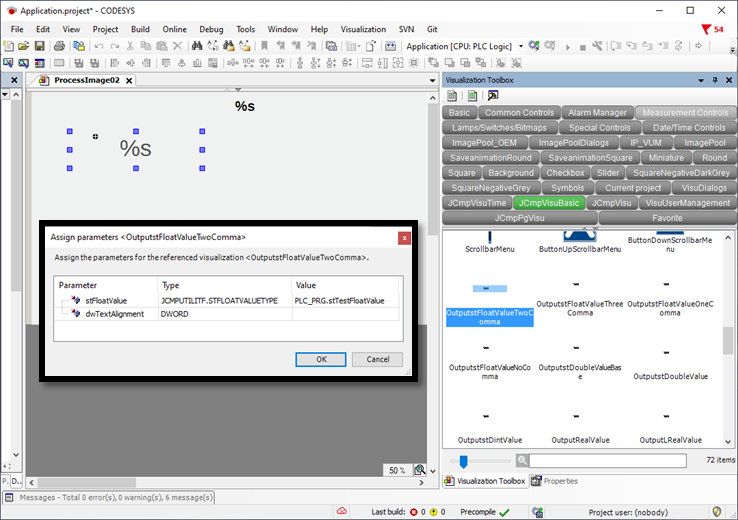Viewport: 738px width, 520px height.
Task: Toggle the Measurement Controls toolbox category
Action: pyautogui.click(x=685, y=113)
